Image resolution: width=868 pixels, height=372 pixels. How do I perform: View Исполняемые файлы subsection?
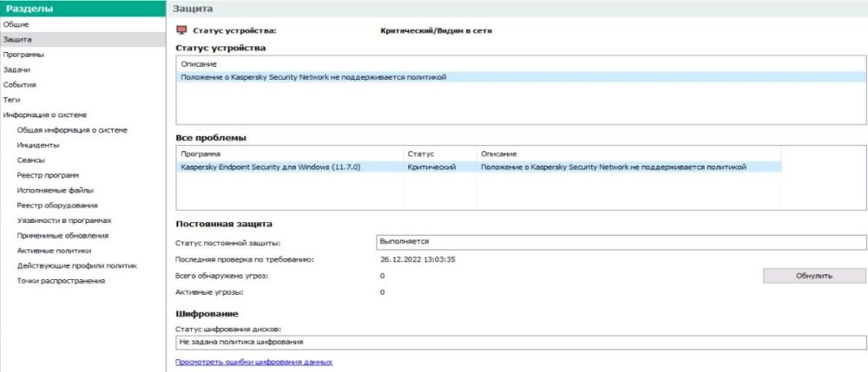(55, 190)
